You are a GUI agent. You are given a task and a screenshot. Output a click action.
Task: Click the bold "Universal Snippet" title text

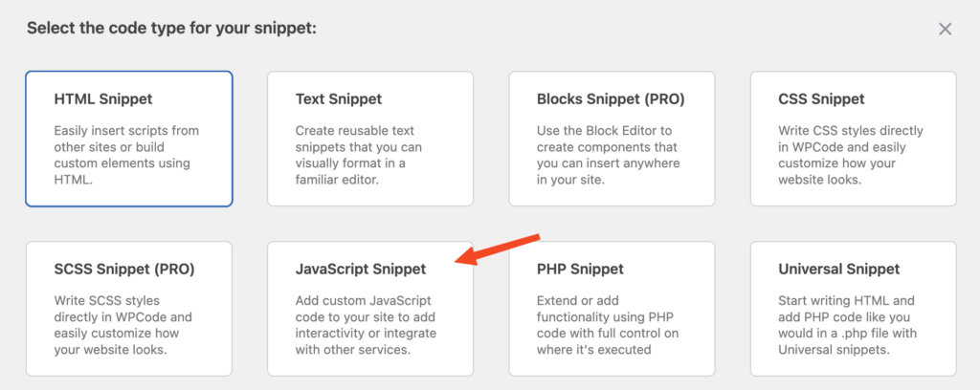[839, 270]
